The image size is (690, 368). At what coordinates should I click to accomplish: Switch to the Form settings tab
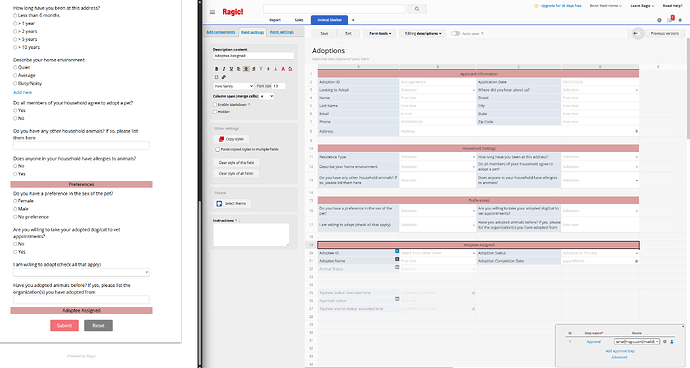point(282,32)
